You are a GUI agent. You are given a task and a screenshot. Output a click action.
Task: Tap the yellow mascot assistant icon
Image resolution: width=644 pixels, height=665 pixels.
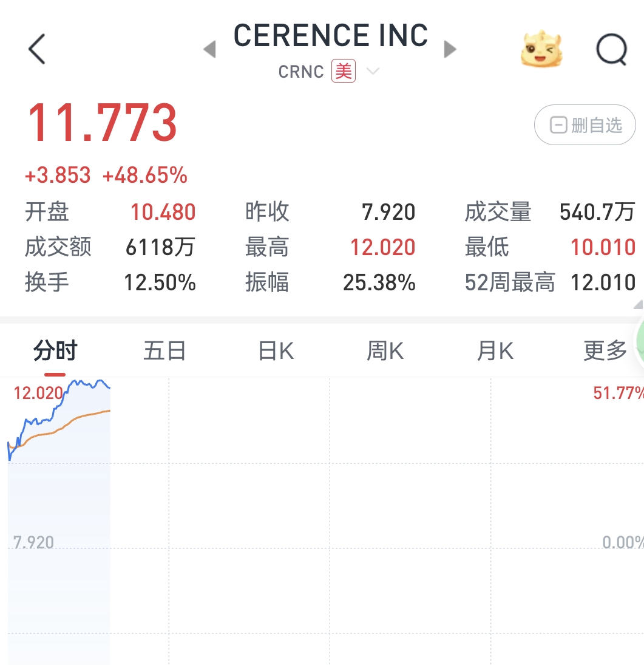[x=541, y=49]
